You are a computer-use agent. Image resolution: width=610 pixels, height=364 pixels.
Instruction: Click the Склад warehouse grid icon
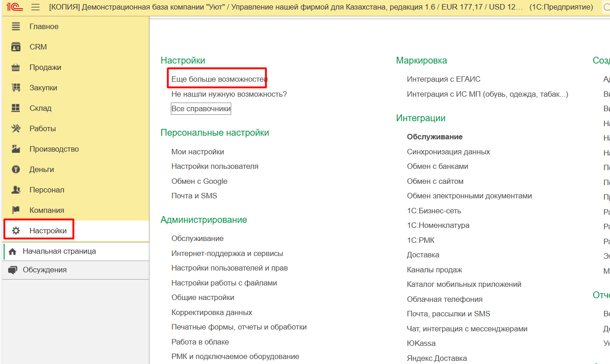[x=16, y=108]
